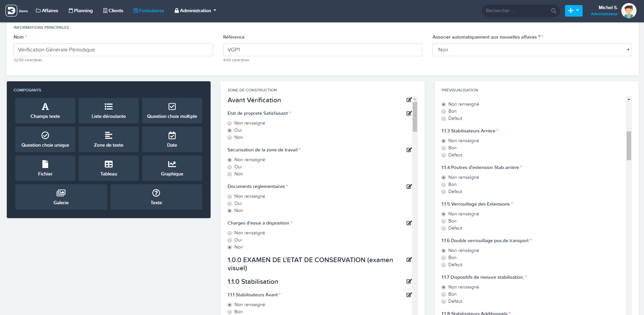
Task: Edit Charges d'essai à disposition question
Action: [409, 223]
